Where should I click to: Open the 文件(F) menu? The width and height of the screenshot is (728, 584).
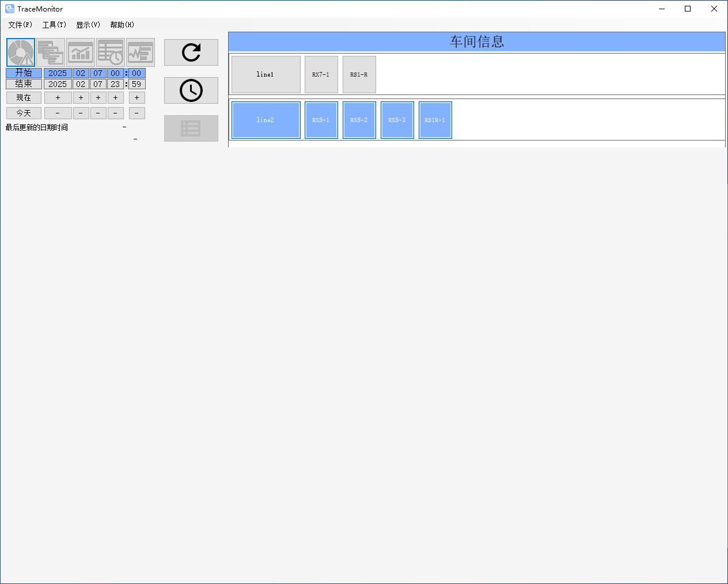point(20,25)
